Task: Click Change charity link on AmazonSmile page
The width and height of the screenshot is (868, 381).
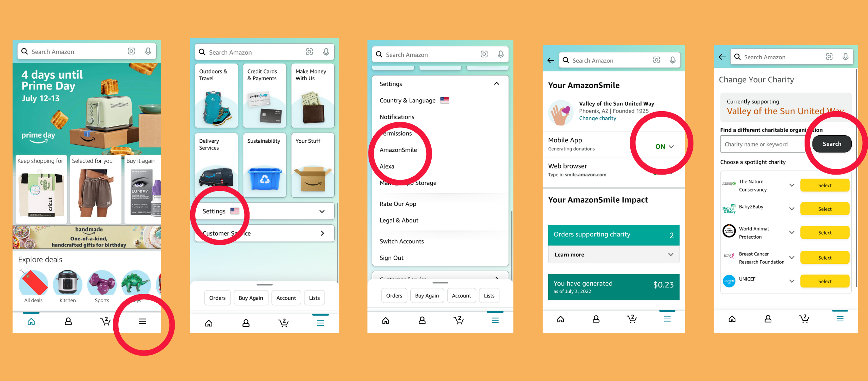Action: click(x=597, y=120)
